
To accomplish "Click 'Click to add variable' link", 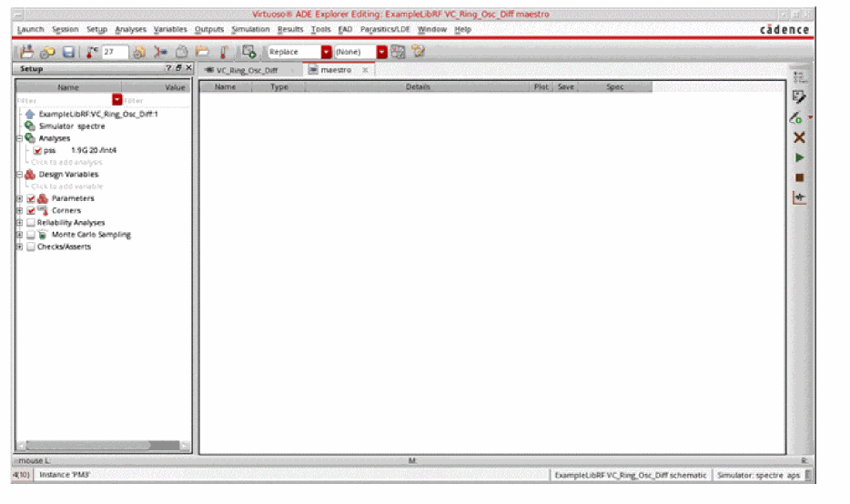I will pyautogui.click(x=66, y=186).
